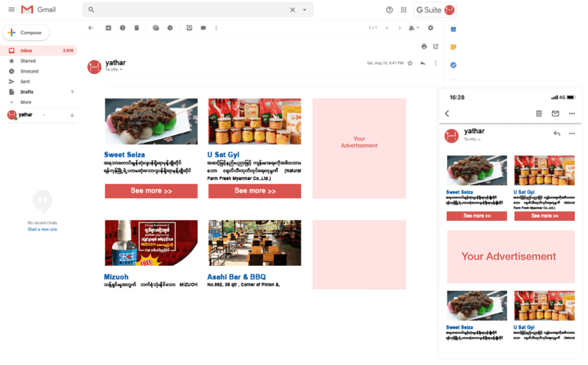Open the Support help icon

[389, 10]
